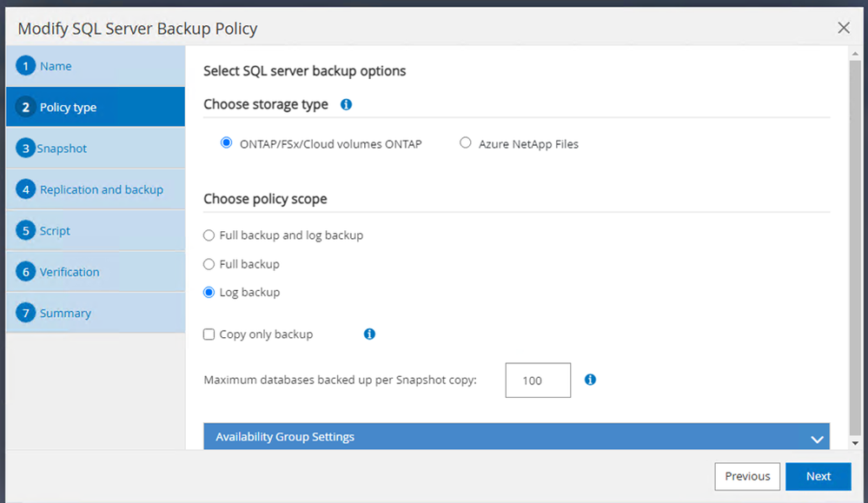Viewport: 868px width, 503px height.
Task: Enable the Copy only backup checkbox
Action: 209,334
